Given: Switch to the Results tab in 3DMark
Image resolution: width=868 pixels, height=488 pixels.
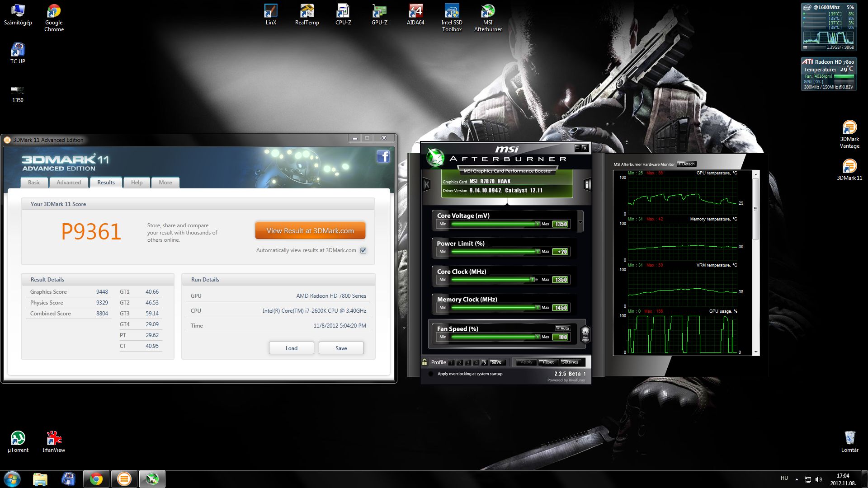Looking at the screenshot, I should coord(106,183).
